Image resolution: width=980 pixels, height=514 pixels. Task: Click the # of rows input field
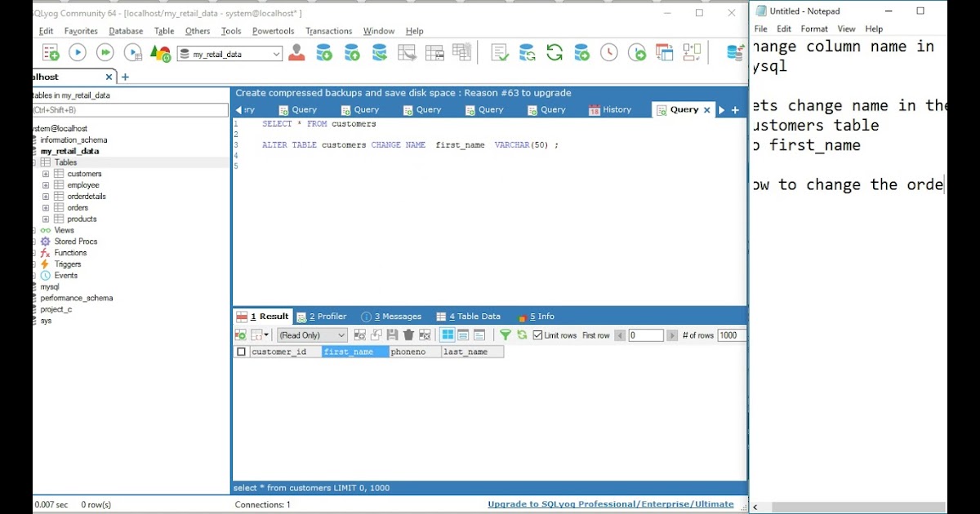(732, 335)
